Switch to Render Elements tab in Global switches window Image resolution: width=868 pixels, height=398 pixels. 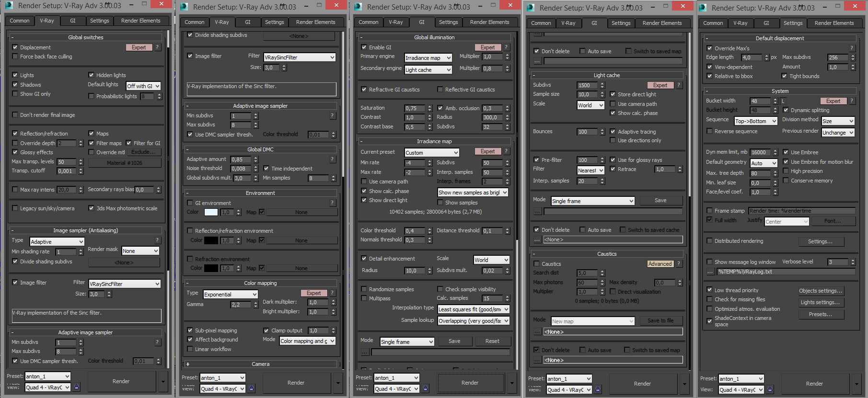click(141, 21)
